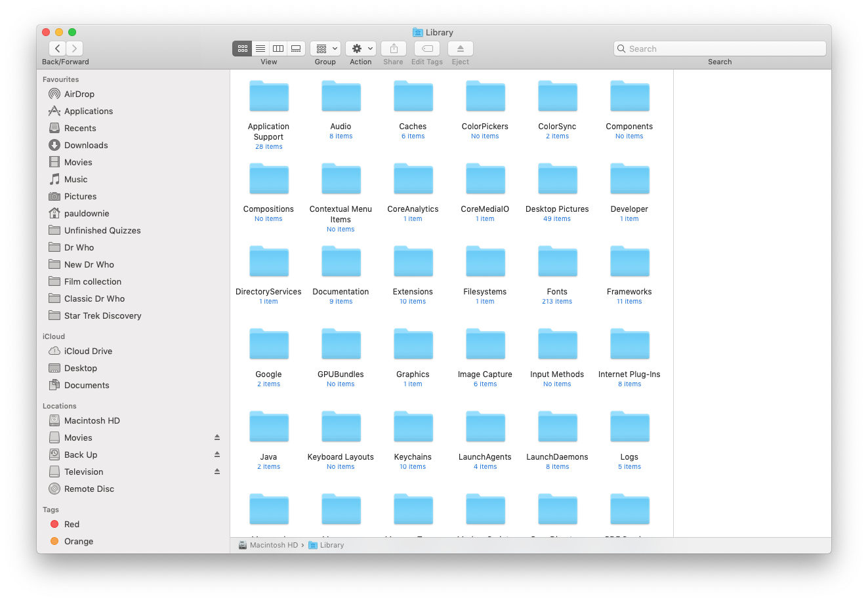The height and width of the screenshot is (602, 868).
Task: Select the ColorSync folder
Action: [x=558, y=96]
